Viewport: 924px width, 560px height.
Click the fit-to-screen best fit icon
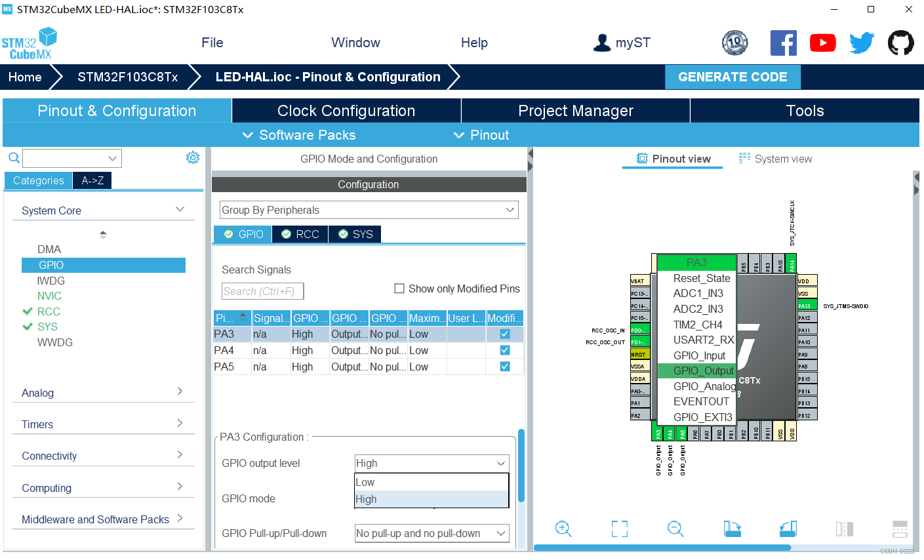[620, 529]
